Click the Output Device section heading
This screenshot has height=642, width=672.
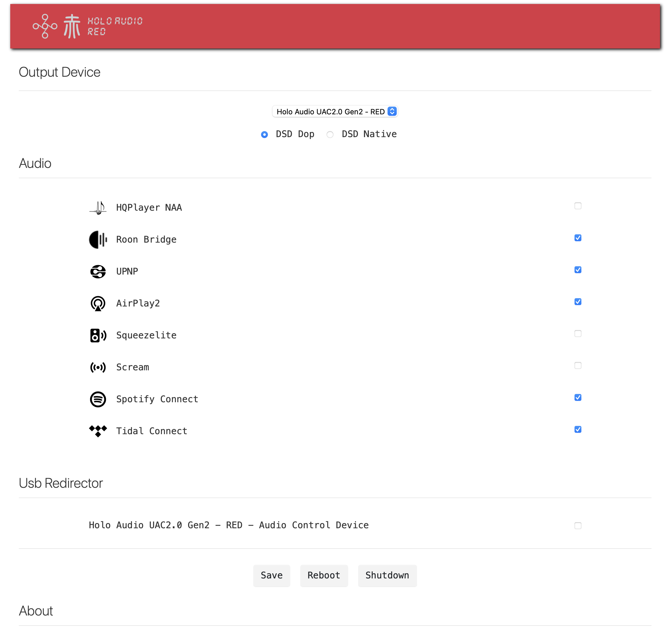[x=60, y=72]
